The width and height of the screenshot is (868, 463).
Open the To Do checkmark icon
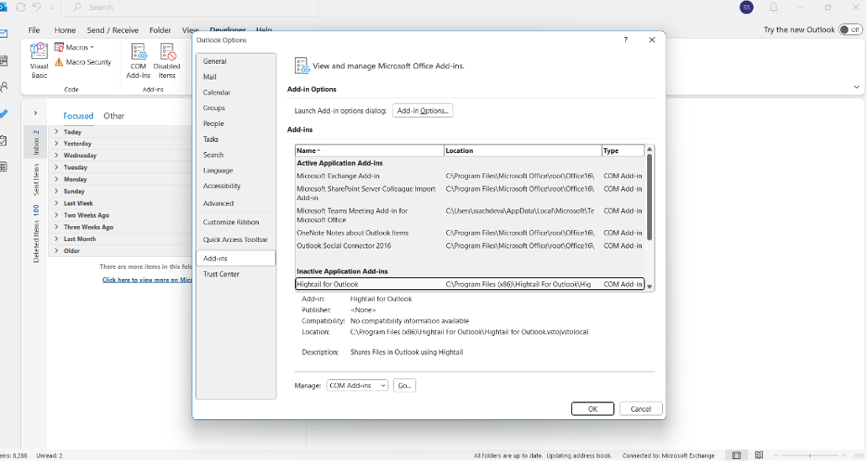3,113
